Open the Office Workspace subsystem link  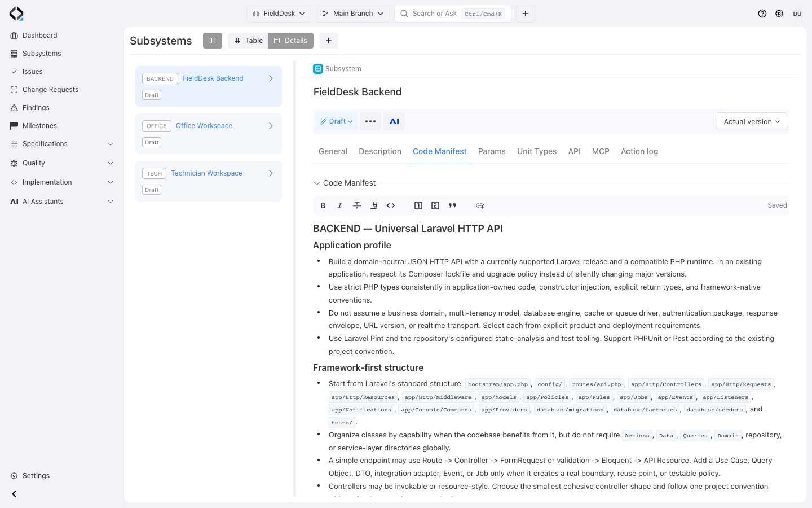204,126
